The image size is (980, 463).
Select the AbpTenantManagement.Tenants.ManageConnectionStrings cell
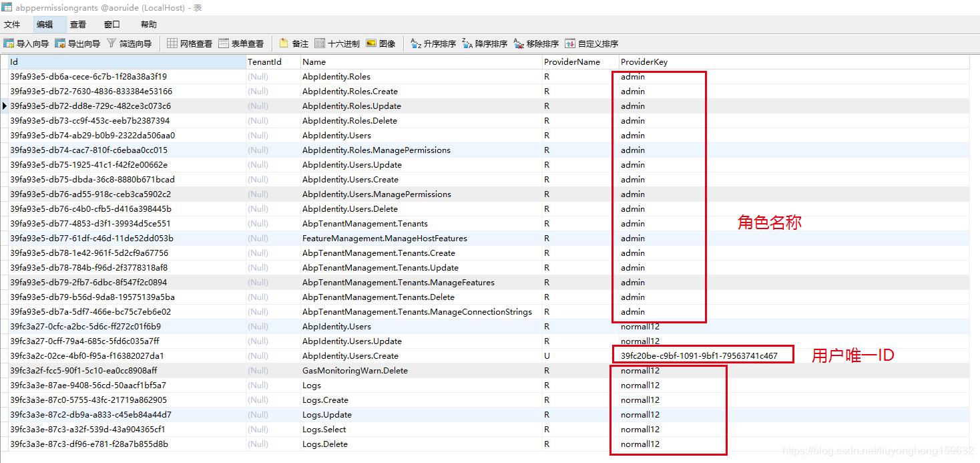[421, 311]
